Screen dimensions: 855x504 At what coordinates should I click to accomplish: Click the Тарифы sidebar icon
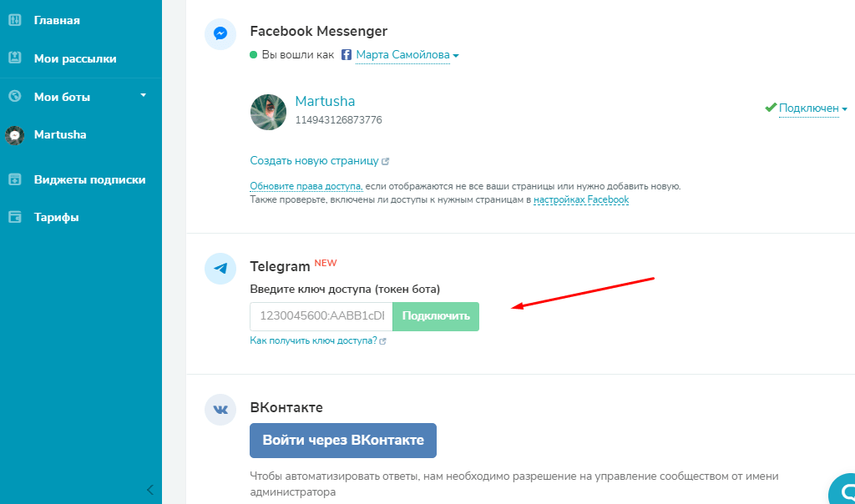14,216
